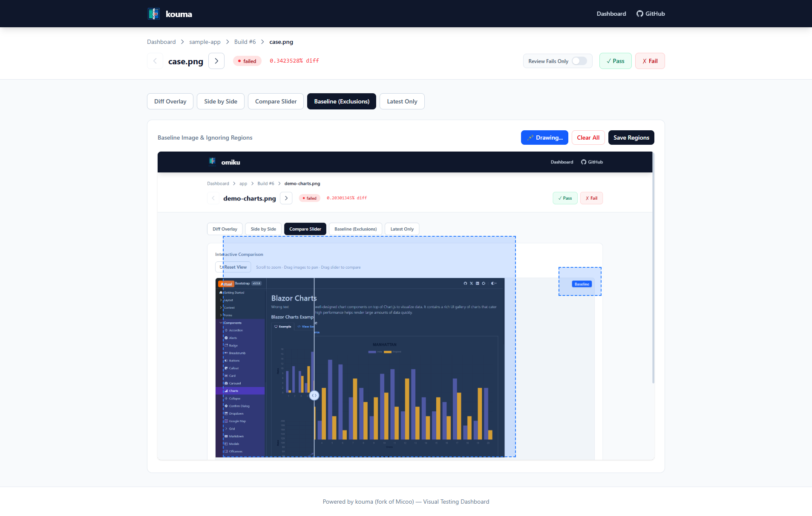Click the red failed status badge
The height and width of the screenshot is (516, 812).
tap(247, 61)
